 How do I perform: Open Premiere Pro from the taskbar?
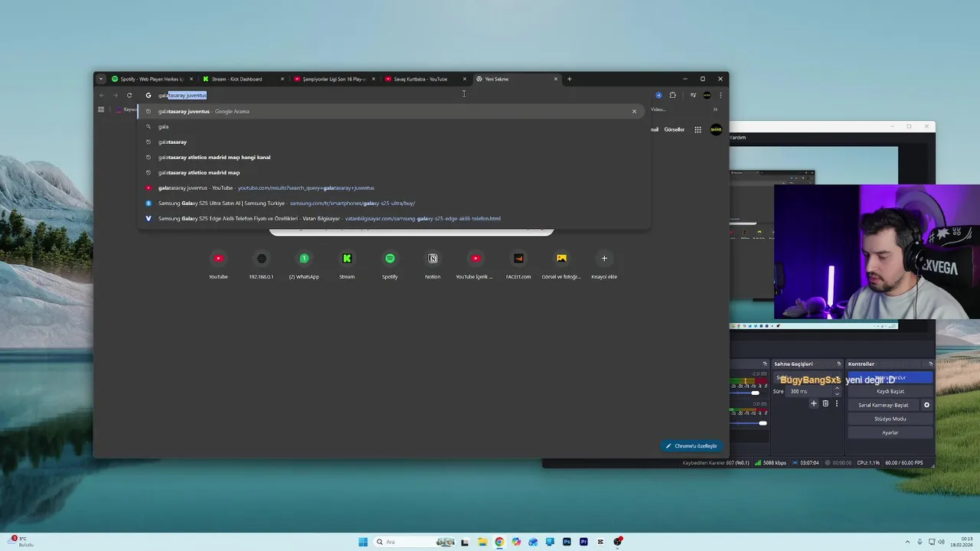tap(583, 542)
